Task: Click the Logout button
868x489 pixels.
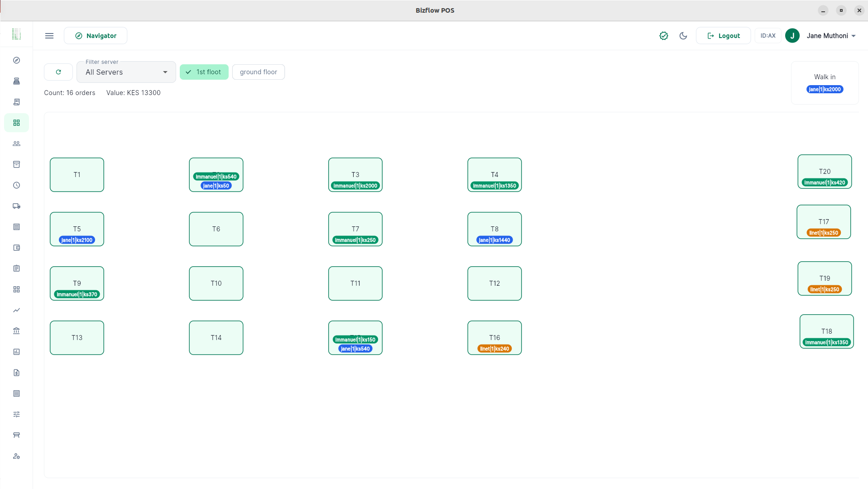Action: coord(723,36)
